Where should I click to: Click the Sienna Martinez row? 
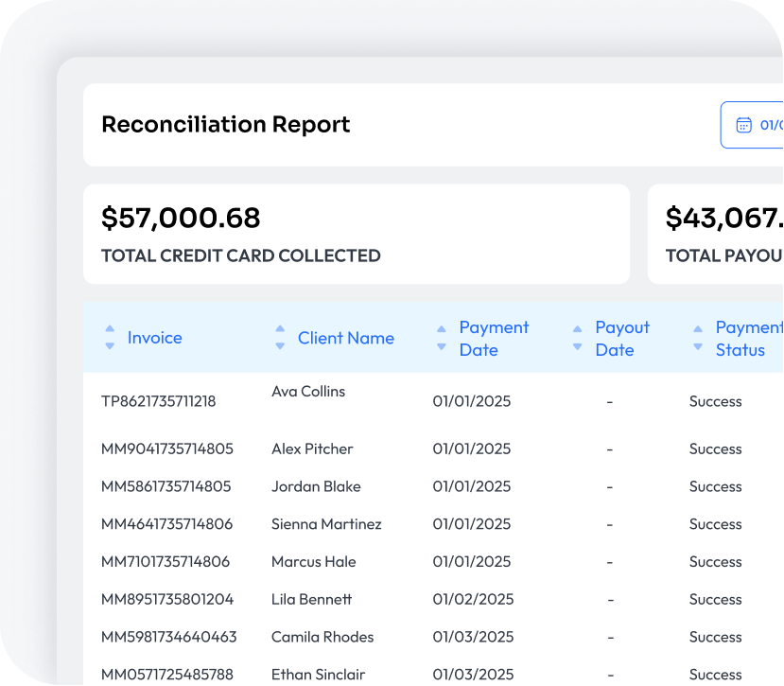point(326,524)
